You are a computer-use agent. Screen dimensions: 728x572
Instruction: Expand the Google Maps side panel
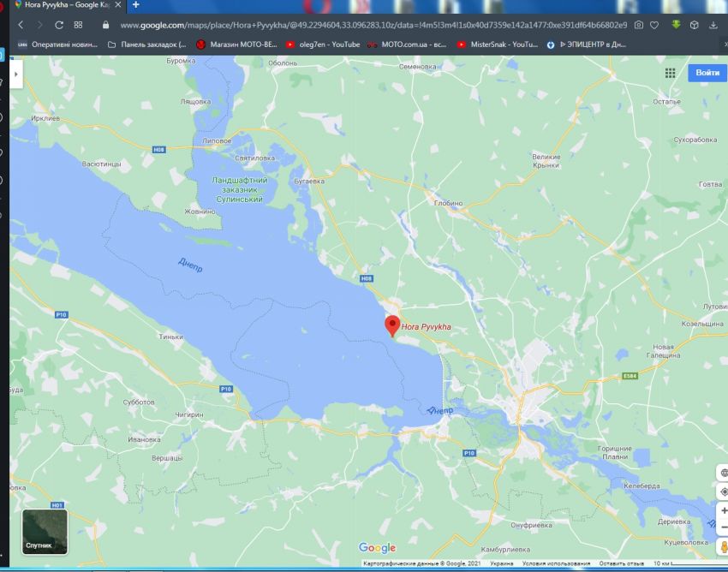coord(15,74)
